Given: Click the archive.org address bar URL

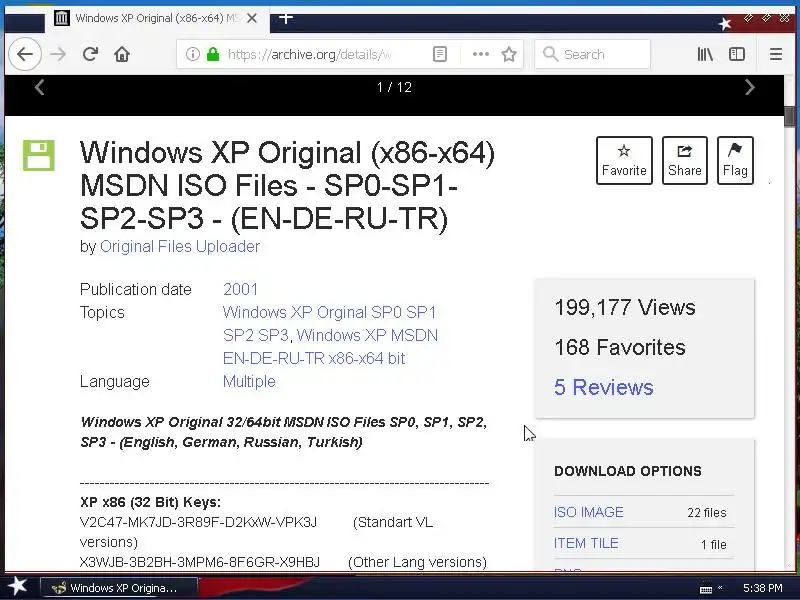Looking at the screenshot, I should pos(309,54).
